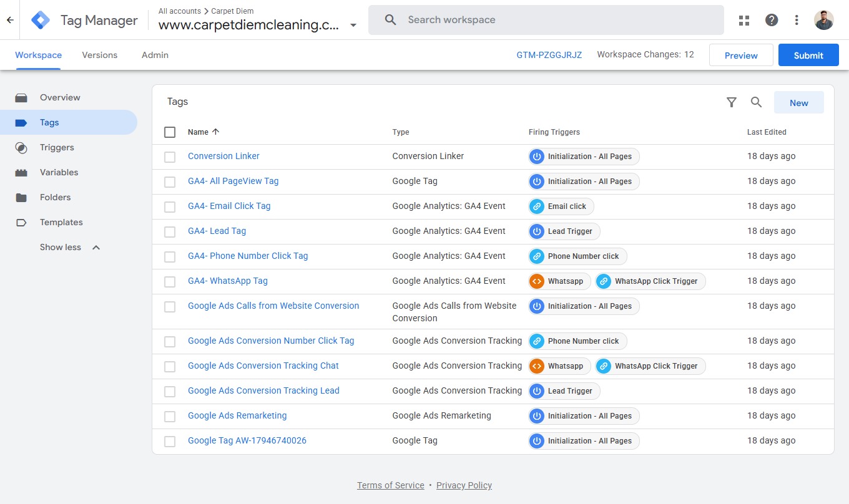
Task: Click the Triggers sidebar icon
Action: tap(21, 148)
